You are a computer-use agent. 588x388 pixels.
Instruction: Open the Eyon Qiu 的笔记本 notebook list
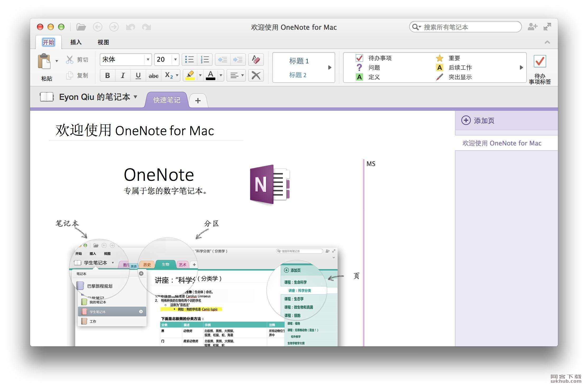(98, 97)
